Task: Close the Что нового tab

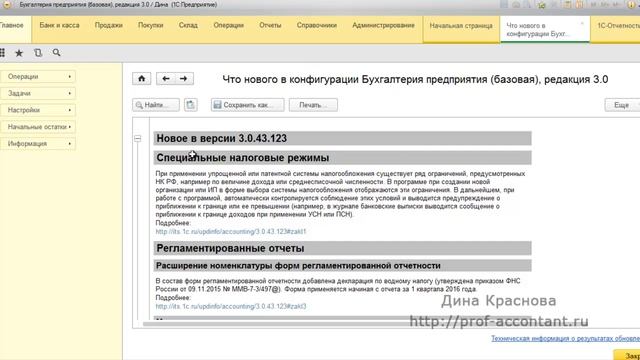Action: (x=582, y=24)
